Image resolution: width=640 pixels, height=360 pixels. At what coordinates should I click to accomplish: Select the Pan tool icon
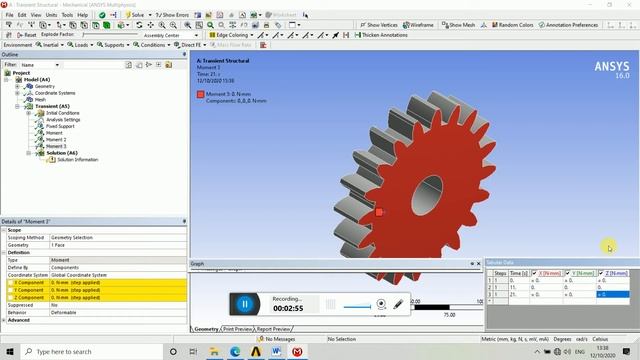click(x=151, y=25)
